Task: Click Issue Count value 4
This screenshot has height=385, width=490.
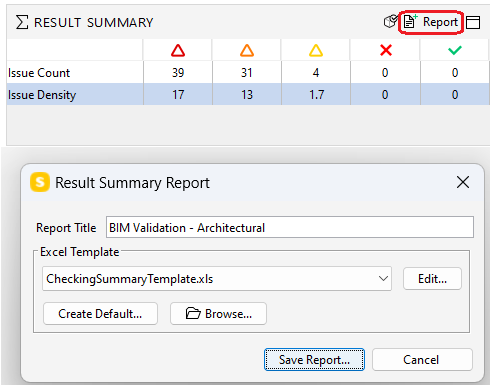Action: pyautogui.click(x=316, y=73)
